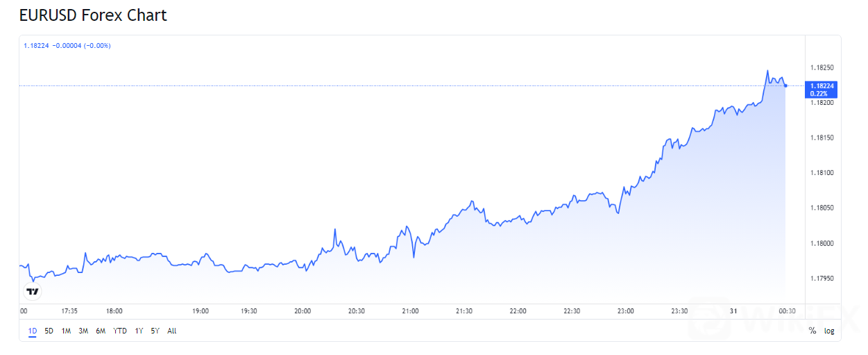The height and width of the screenshot is (355, 868).
Task: Switch to the 1Y time range
Action: tap(139, 331)
